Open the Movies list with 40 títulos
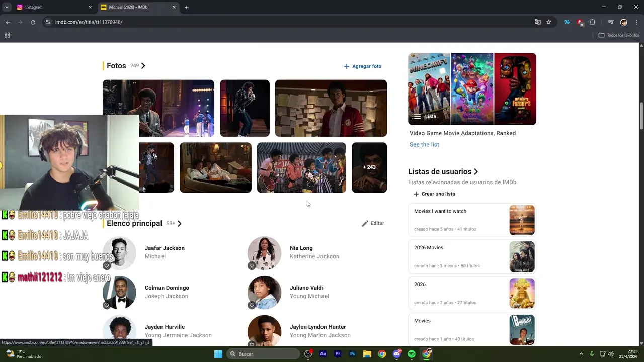Image resolution: width=644 pixels, height=362 pixels. tap(472, 329)
